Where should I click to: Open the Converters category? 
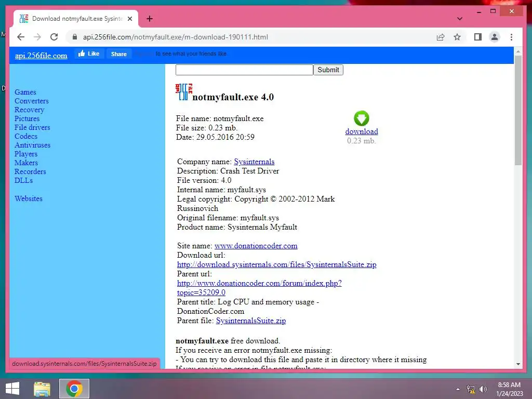[x=32, y=101]
